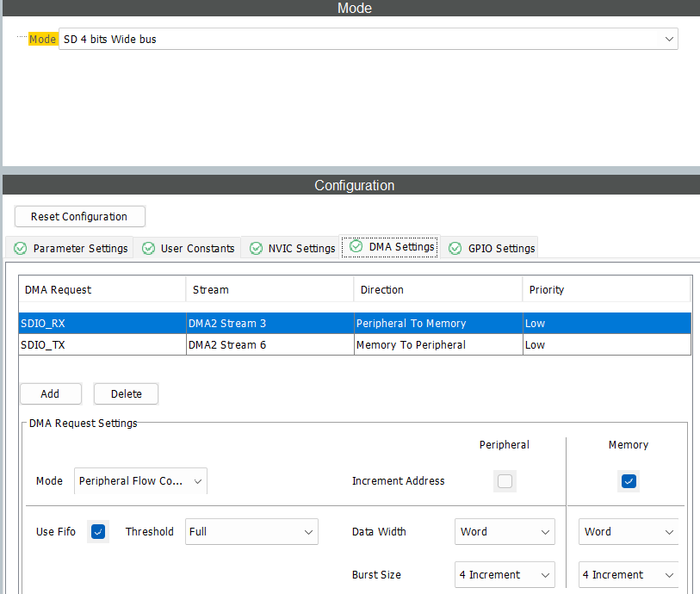This screenshot has height=594, width=700.
Task: Click the Low priority cell for SDIO_TX
Action: [607, 344]
